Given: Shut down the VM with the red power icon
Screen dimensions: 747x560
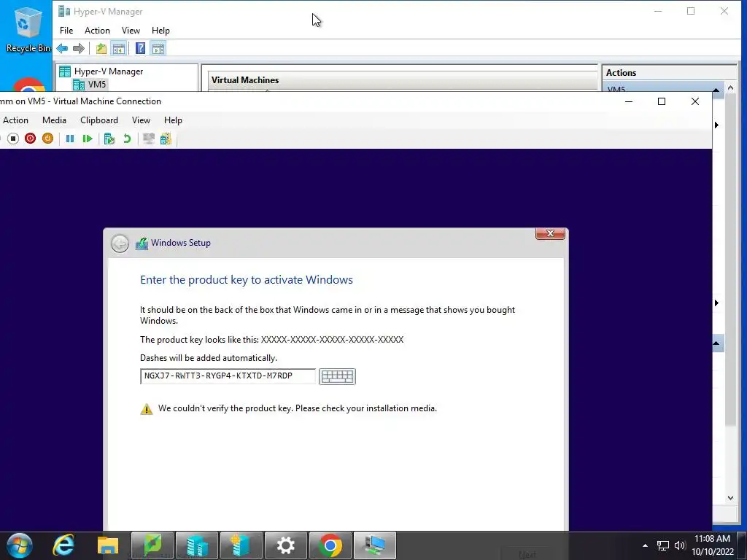Looking at the screenshot, I should pos(30,139).
